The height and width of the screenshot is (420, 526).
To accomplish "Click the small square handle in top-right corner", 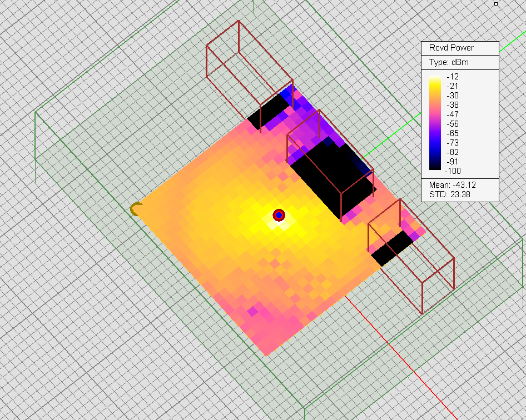I will pyautogui.click(x=496, y=3).
